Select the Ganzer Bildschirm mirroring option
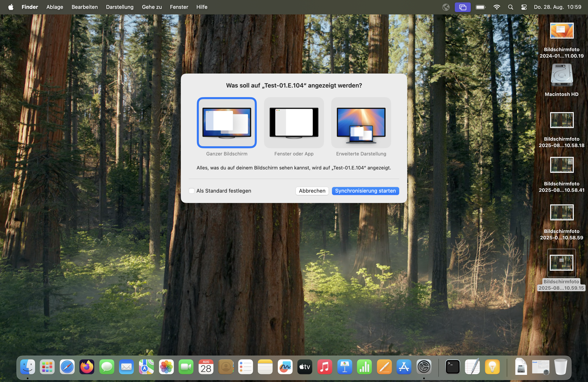The height and width of the screenshot is (382, 588). coord(227,123)
